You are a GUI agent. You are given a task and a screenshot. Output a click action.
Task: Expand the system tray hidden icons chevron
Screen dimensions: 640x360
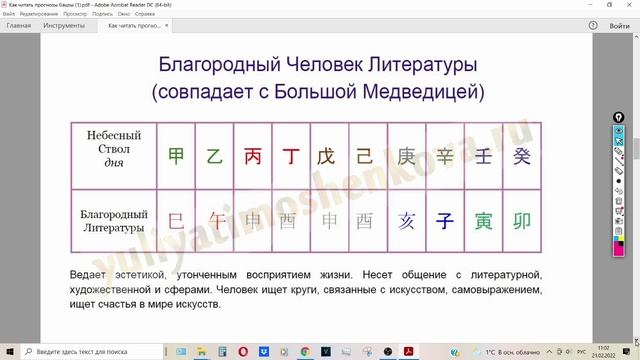coord(549,351)
